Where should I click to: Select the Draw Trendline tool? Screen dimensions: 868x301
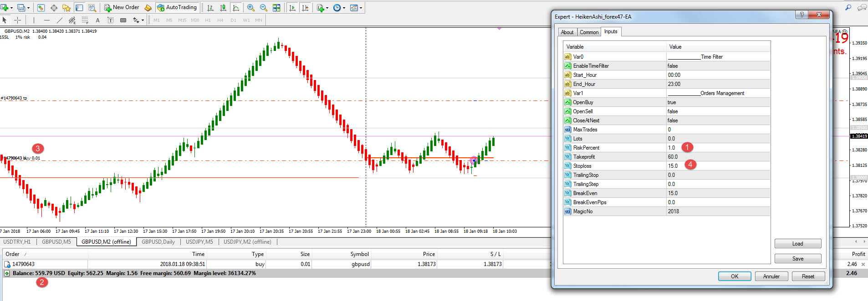pos(59,20)
